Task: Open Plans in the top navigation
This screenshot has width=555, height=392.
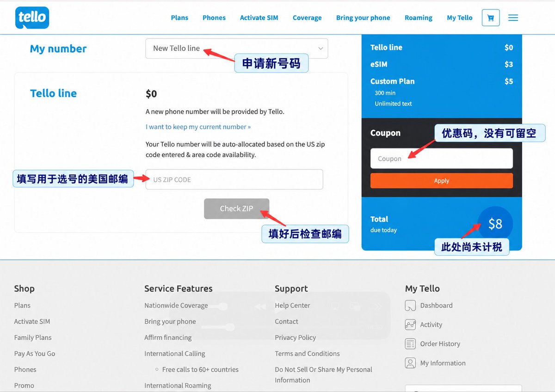Action: pos(179,18)
